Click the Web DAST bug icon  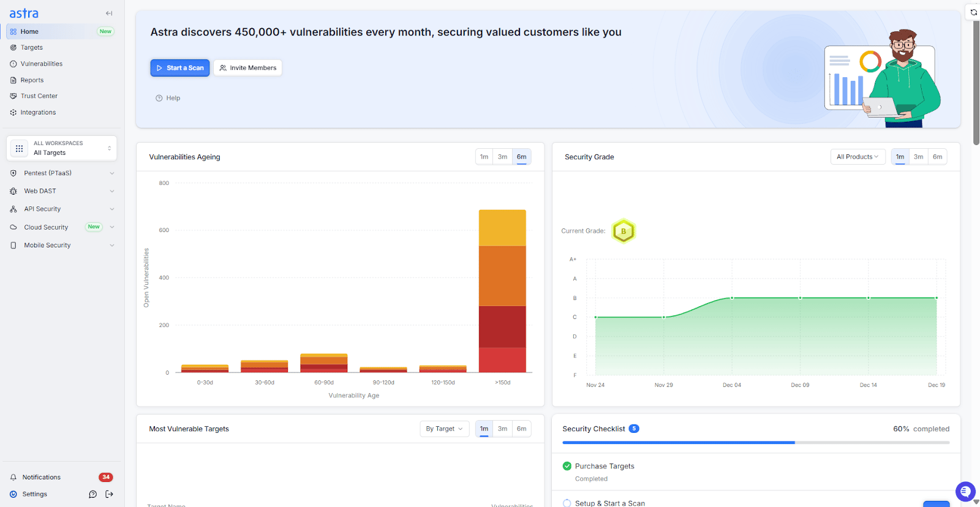(x=13, y=191)
